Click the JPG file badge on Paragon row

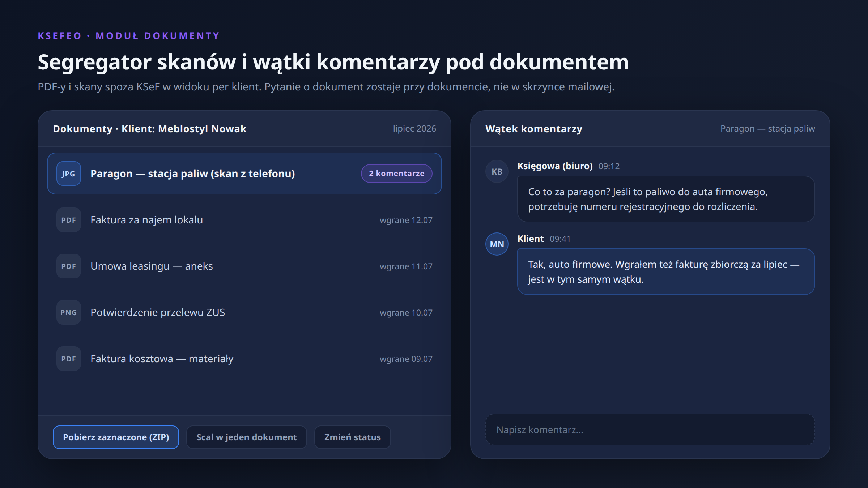tap(68, 174)
